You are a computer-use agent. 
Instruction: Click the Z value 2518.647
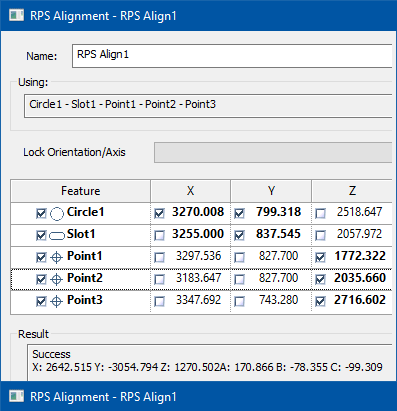click(x=359, y=212)
